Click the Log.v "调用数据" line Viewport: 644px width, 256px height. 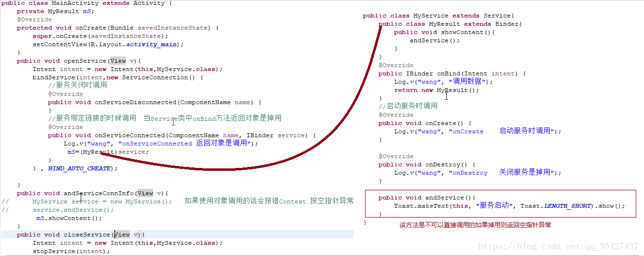(x=443, y=81)
